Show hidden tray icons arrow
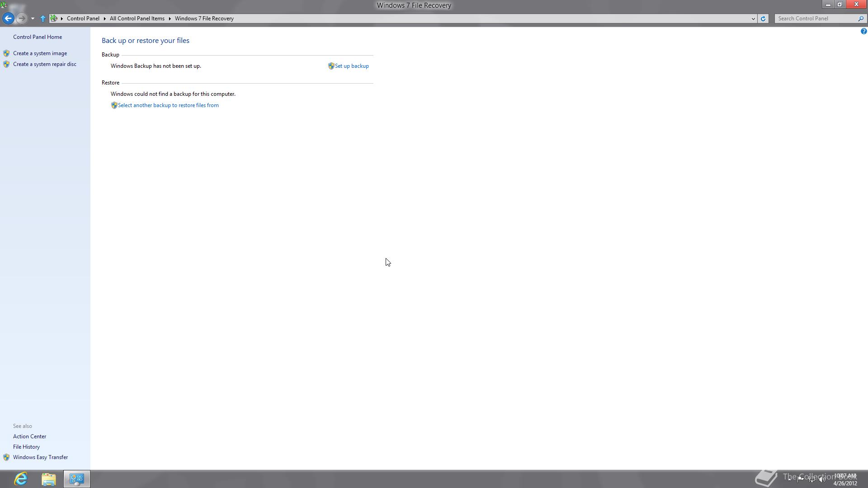 pos(790,479)
